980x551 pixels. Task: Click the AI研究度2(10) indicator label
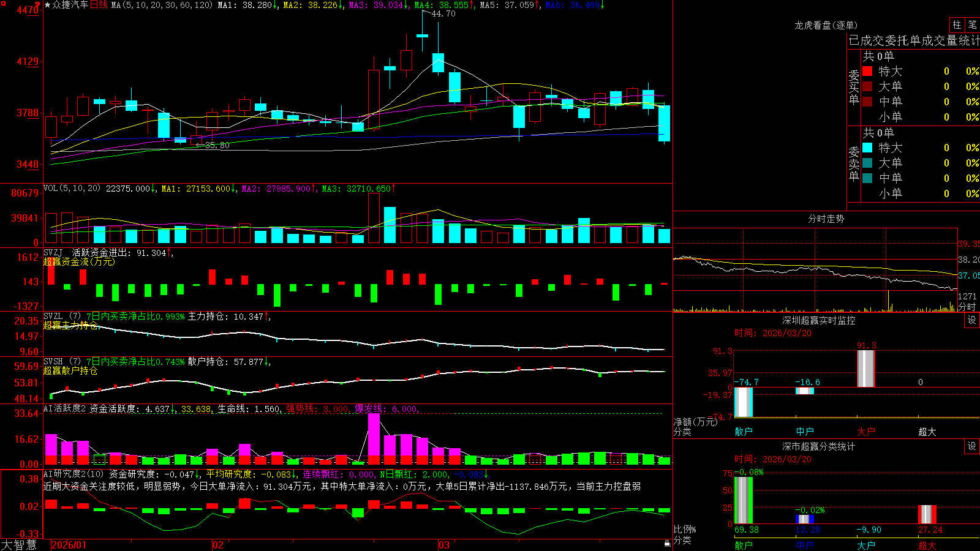coord(73,474)
